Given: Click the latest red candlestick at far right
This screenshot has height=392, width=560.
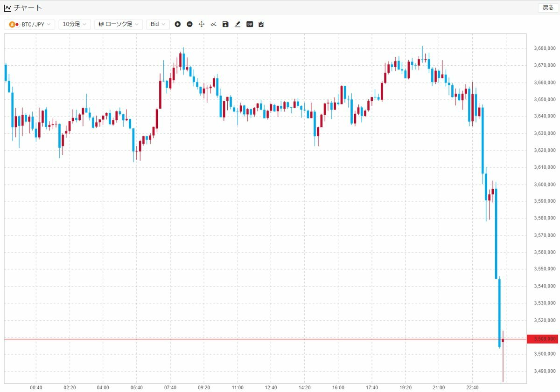Looking at the screenshot, I should tap(503, 341).
